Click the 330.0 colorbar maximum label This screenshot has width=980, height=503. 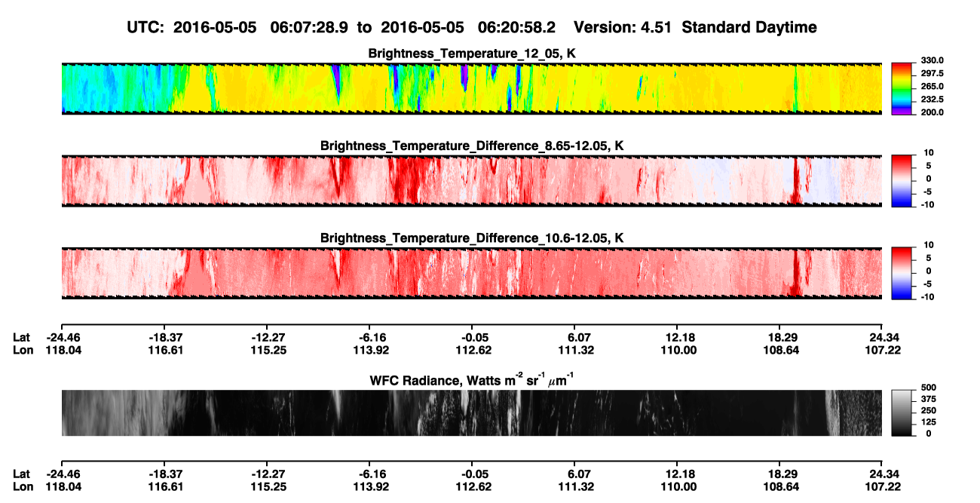[933, 60]
